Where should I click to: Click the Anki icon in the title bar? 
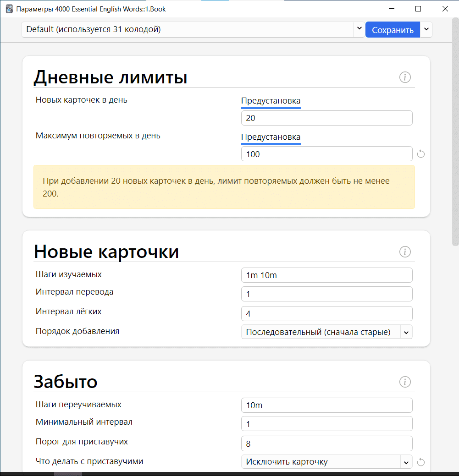click(x=9, y=9)
